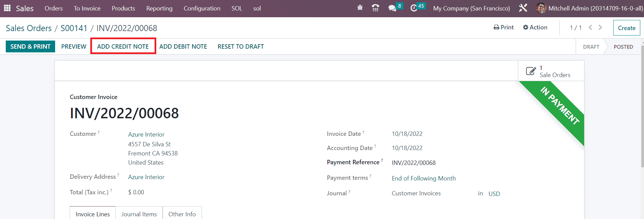Expand the Configuration menu
The image size is (644, 219).
202,8
